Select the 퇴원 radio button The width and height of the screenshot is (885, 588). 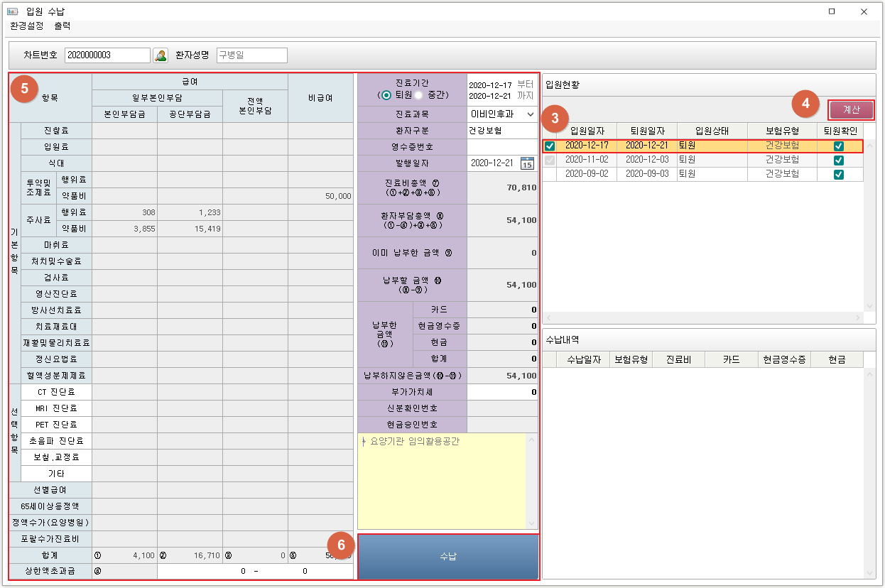pyautogui.click(x=386, y=95)
